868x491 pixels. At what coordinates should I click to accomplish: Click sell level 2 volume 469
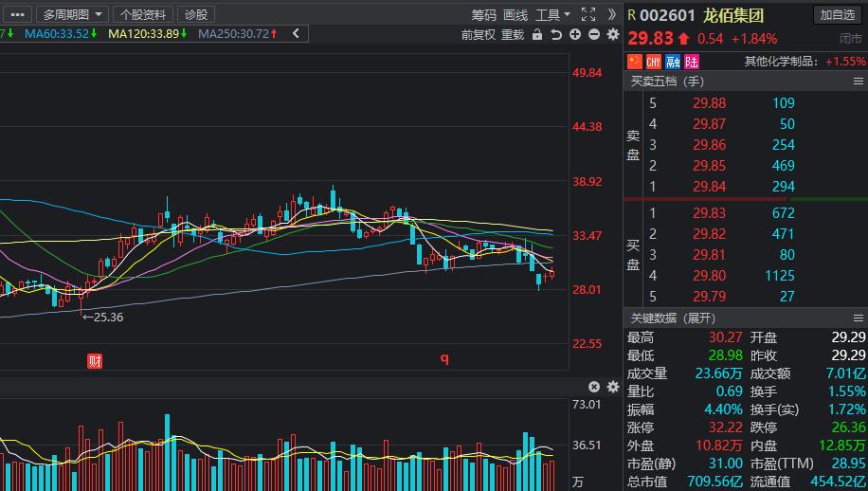[784, 166]
